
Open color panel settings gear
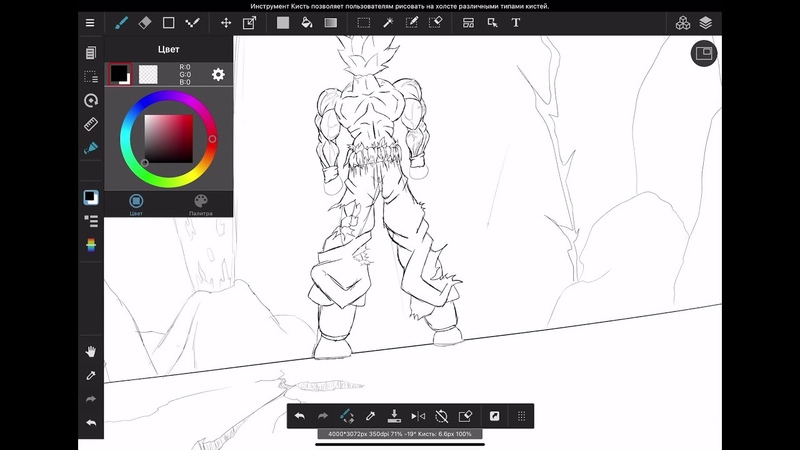(218, 74)
